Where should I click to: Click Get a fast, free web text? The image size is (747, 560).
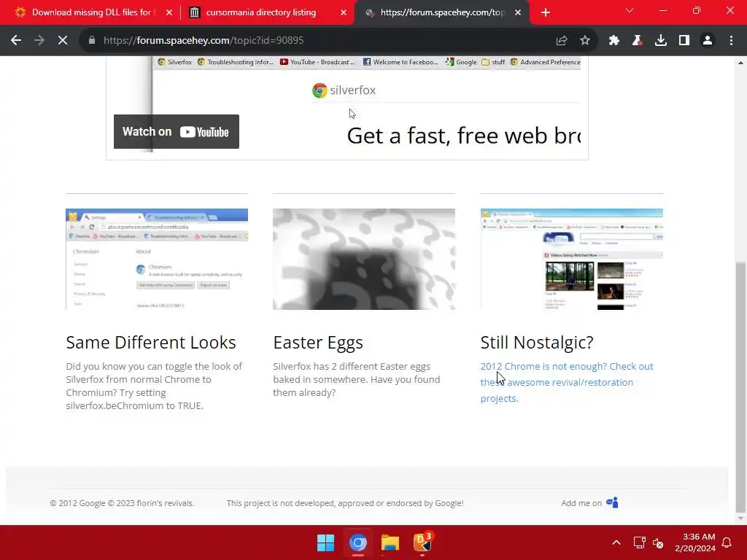(463, 136)
